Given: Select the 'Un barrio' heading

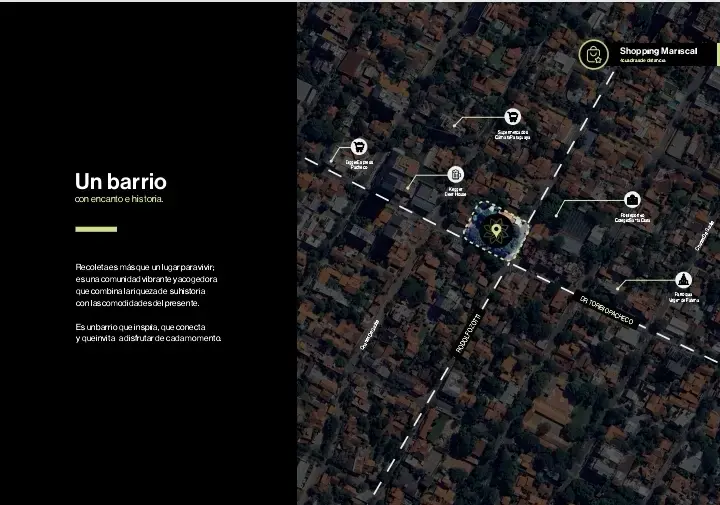Looking at the screenshot, I should point(120,182).
